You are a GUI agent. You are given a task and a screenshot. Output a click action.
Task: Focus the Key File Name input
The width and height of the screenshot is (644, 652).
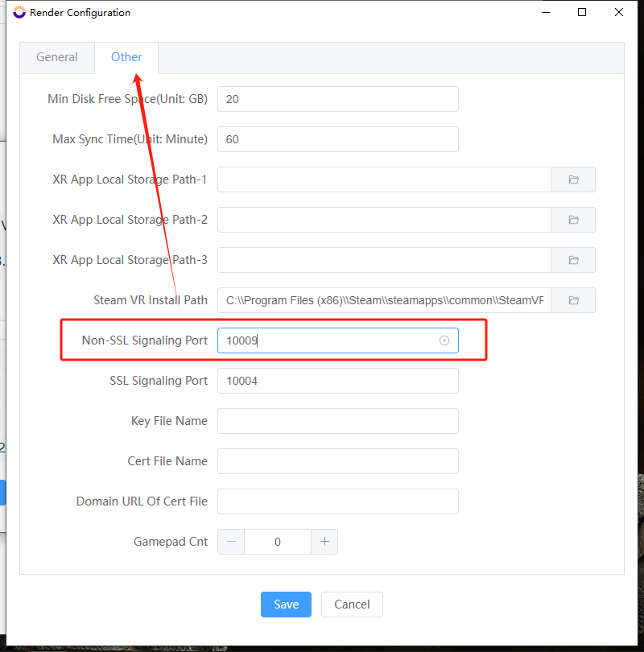[x=337, y=421]
